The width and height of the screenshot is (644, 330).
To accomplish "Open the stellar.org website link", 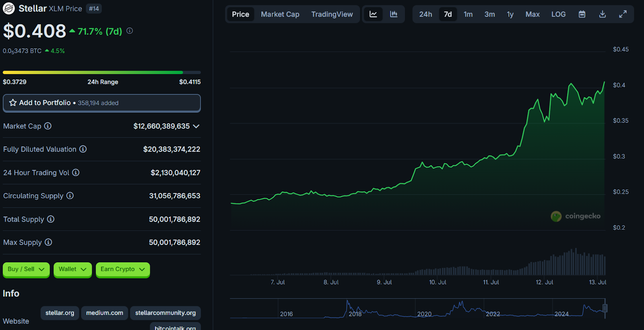I will click(60, 313).
